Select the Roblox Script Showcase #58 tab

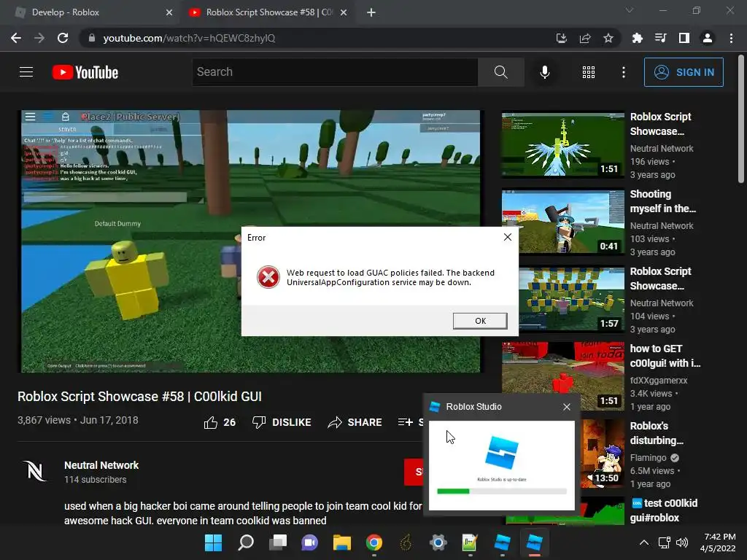269,12
